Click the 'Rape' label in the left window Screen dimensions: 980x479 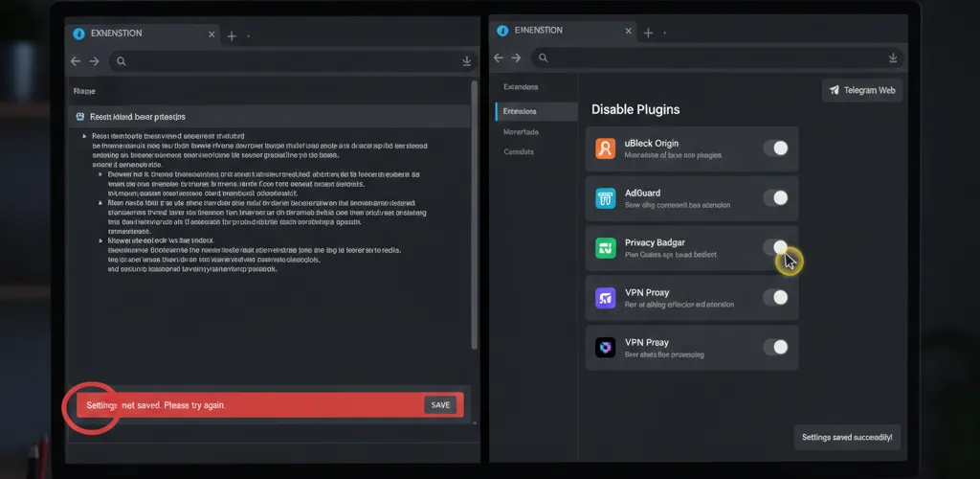pos(84,91)
